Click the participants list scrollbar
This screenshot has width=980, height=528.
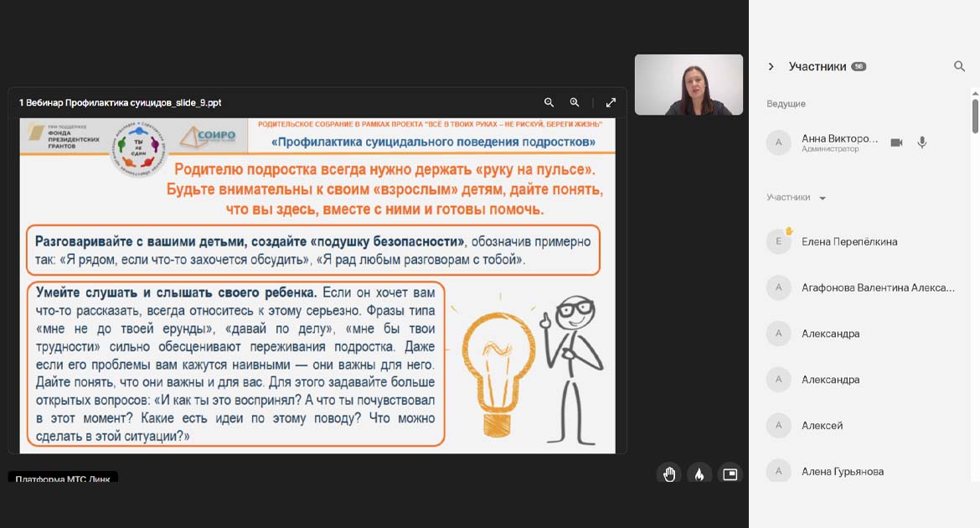point(975,115)
